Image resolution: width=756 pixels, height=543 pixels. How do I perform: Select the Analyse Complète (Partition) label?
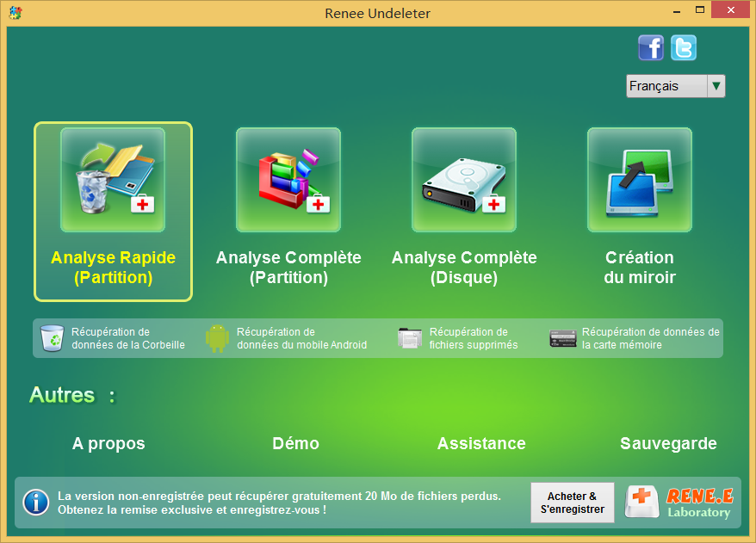click(x=288, y=268)
